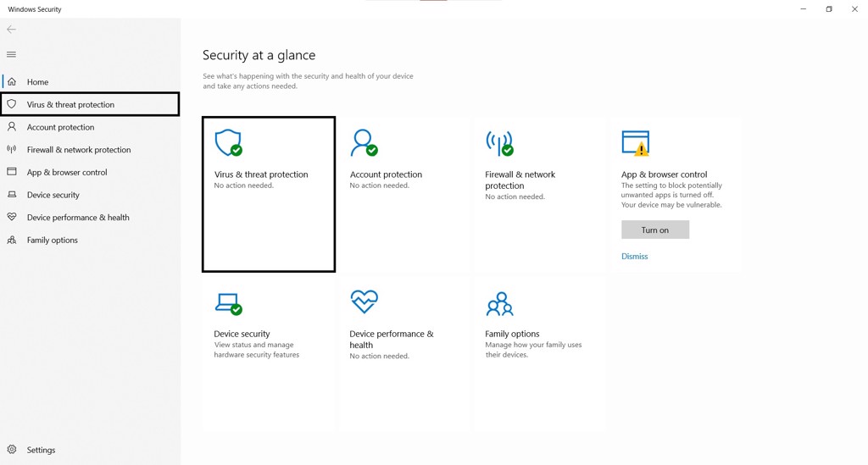Image resolution: width=868 pixels, height=465 pixels.
Task: Click the Settings gear icon
Action: [x=12, y=450]
